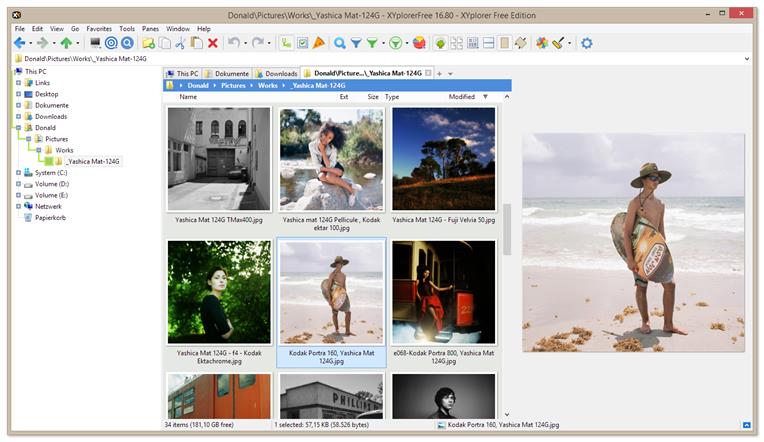
Task: Open Undo dropdown arrow
Action: click(x=245, y=43)
